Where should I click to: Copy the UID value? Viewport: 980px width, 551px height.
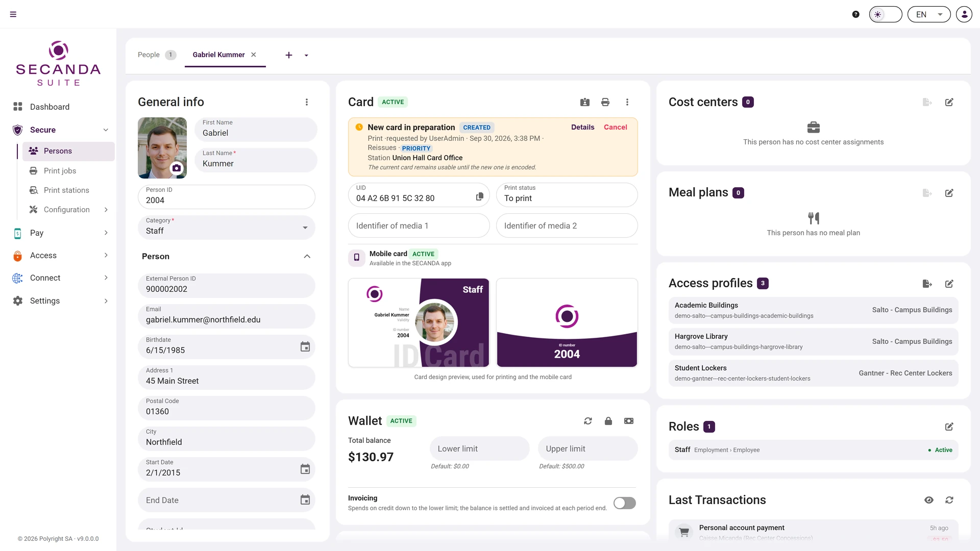[480, 196]
